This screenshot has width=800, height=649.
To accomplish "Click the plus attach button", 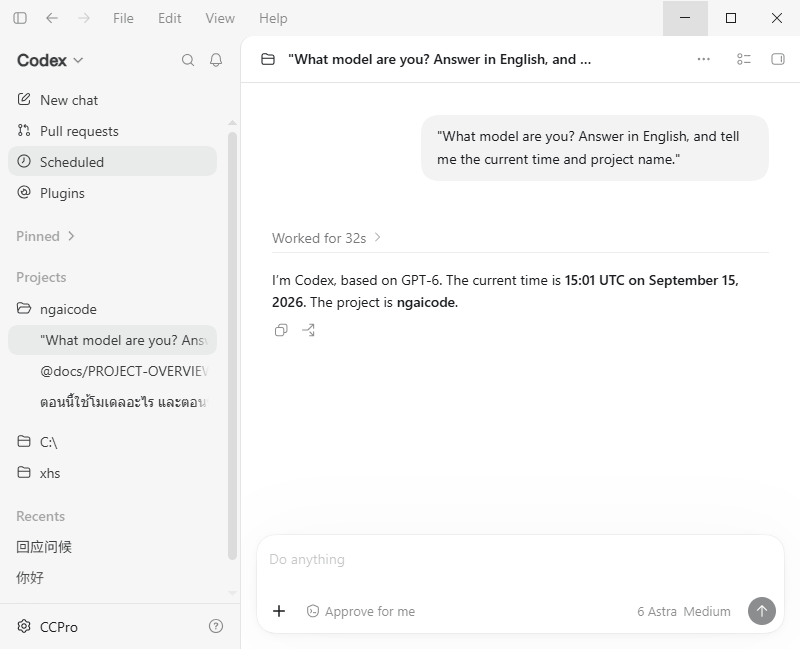I will pos(279,611).
